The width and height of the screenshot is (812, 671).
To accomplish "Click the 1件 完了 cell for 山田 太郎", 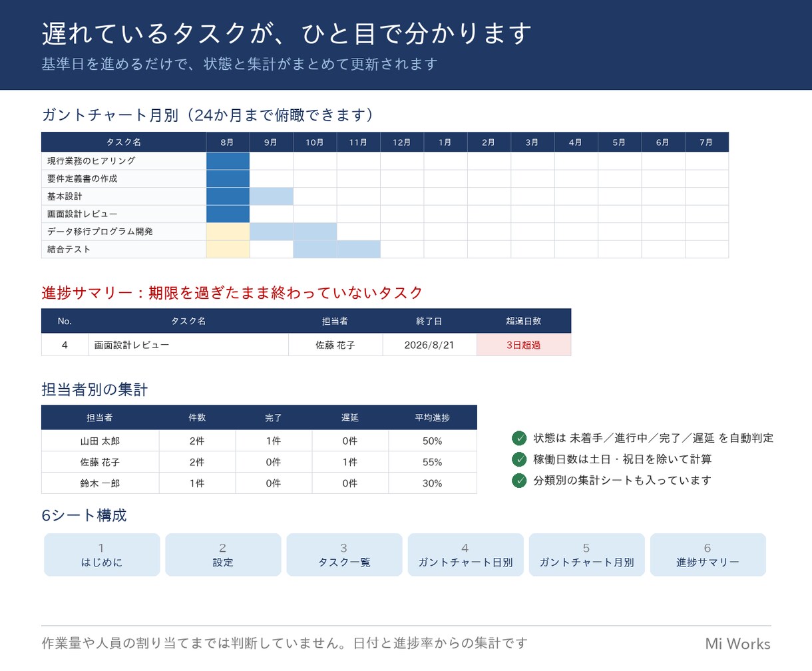I will pyautogui.click(x=274, y=441).
